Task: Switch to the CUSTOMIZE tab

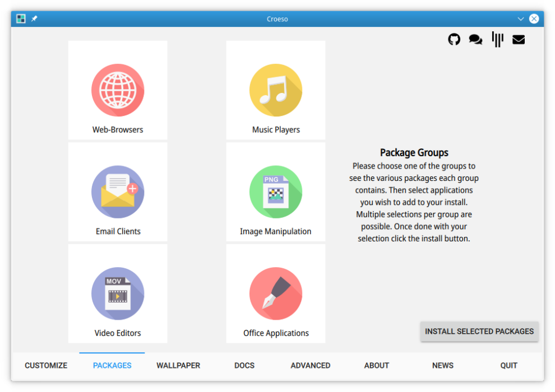Action: pyautogui.click(x=45, y=365)
